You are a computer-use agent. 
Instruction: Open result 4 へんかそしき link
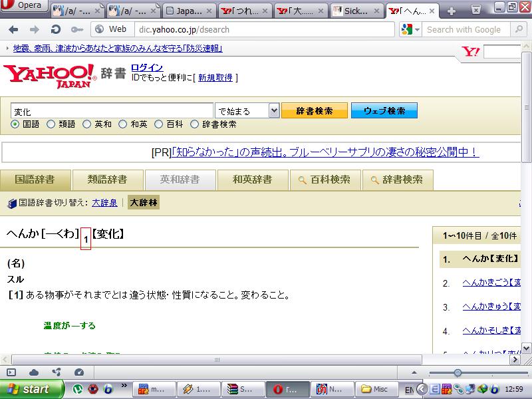click(491, 331)
